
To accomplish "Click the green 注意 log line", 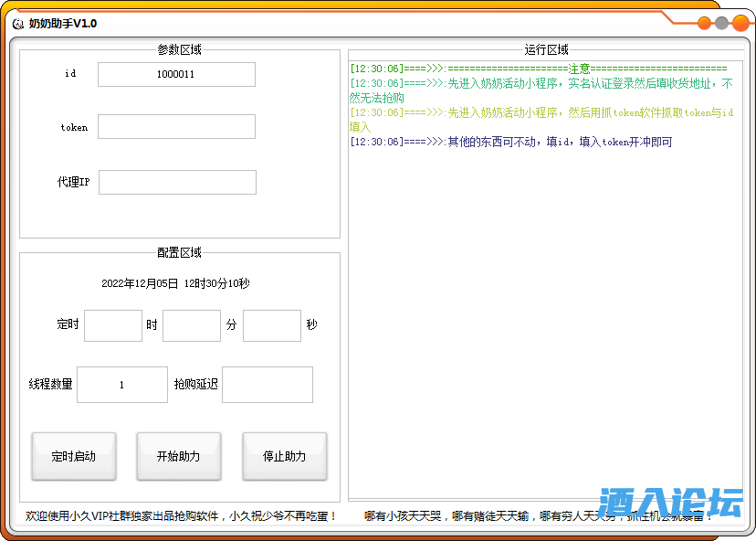I will [x=539, y=69].
